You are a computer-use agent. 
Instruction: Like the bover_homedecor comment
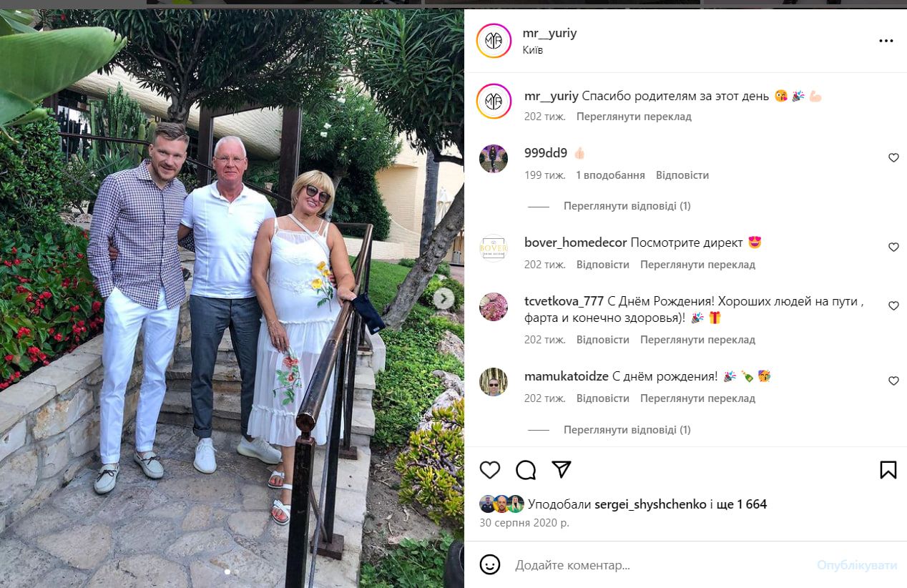coord(893,248)
